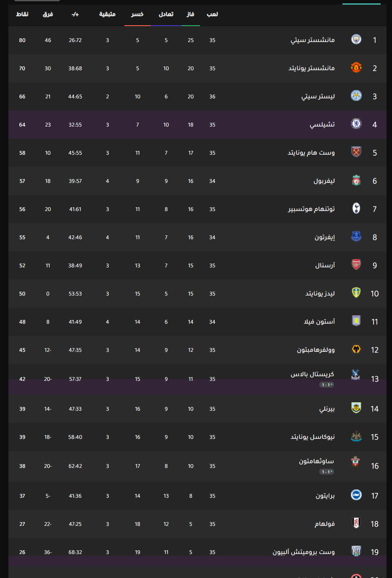Click the Everton club crest
The width and height of the screenshot is (392, 578).
pyautogui.click(x=356, y=237)
